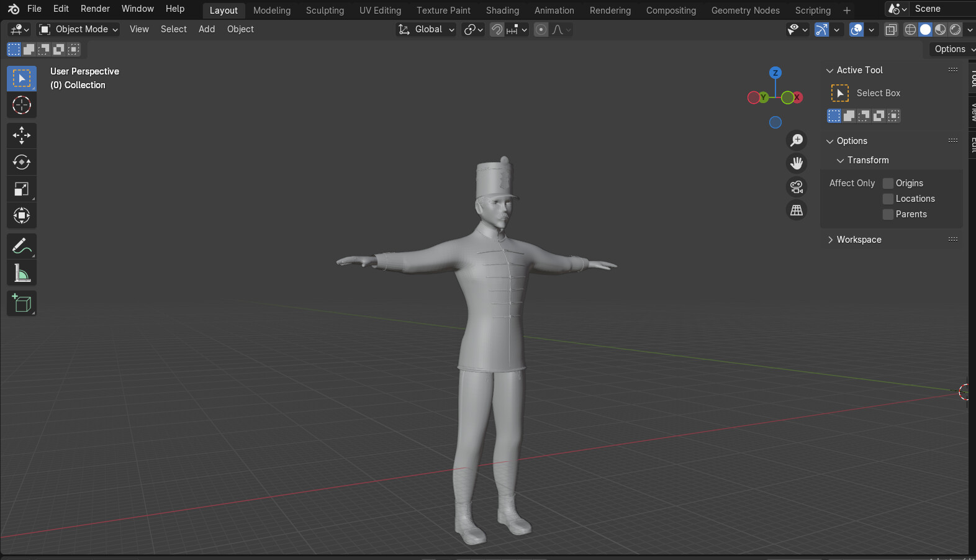Collapse the Transform subpanel
The image size is (976, 560).
[x=841, y=160]
